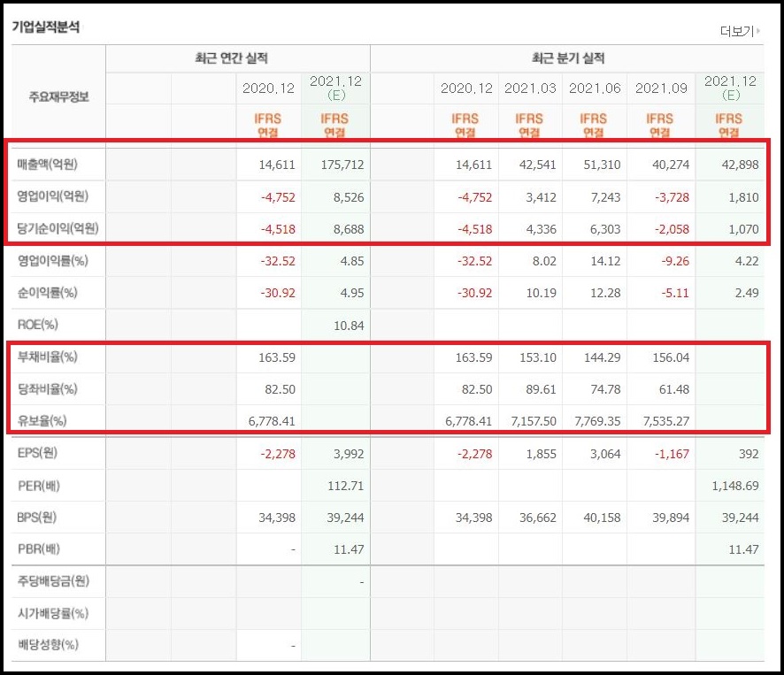Click the PER value 112.71
This screenshot has width=784, height=675.
(345, 486)
